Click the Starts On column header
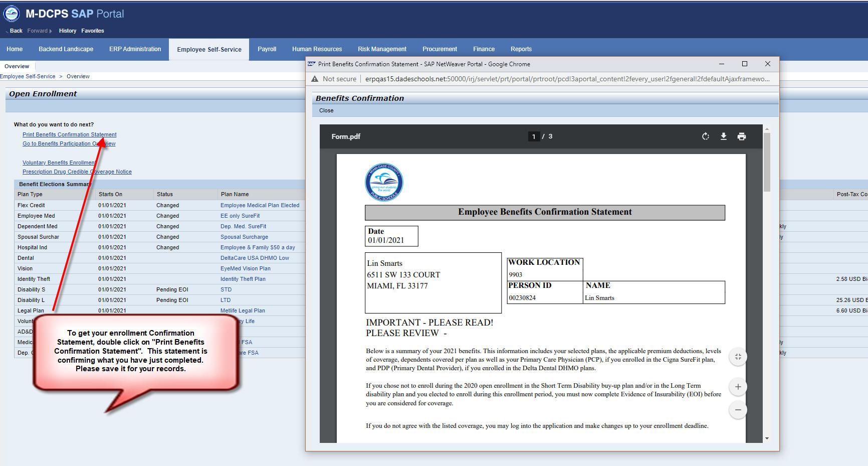Viewport: 868px width, 466px height. pos(110,194)
